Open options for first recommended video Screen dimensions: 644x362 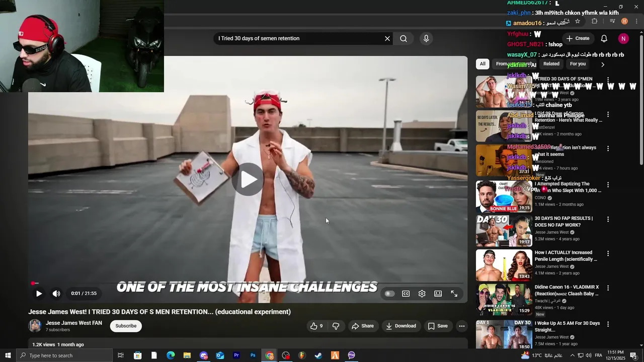pyautogui.click(x=608, y=80)
